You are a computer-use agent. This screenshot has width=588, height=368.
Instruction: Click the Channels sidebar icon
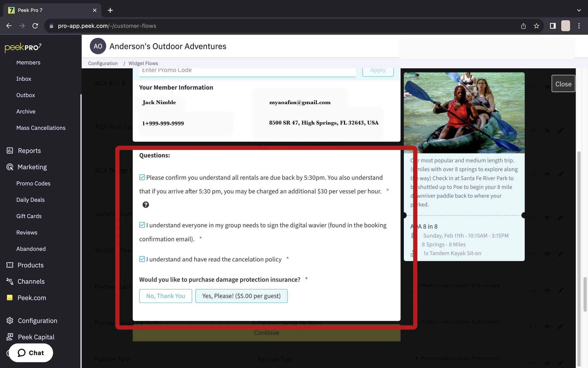[x=10, y=281]
